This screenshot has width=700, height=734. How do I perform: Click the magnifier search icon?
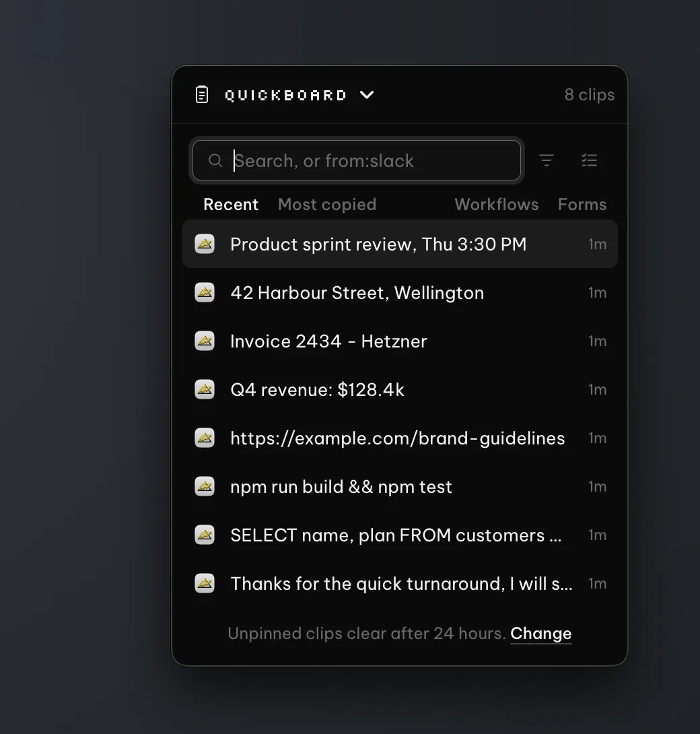215,160
